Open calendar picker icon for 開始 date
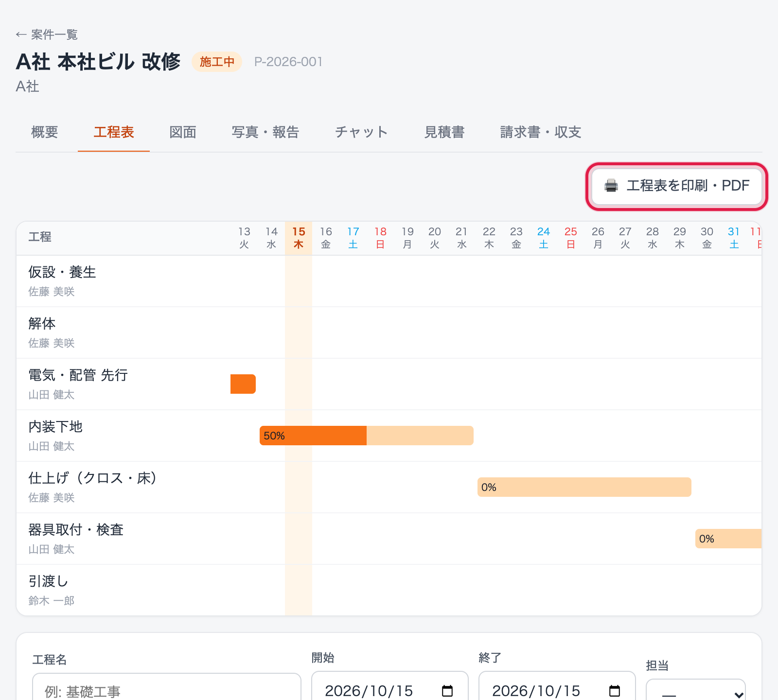This screenshot has width=778, height=700. coord(447,691)
